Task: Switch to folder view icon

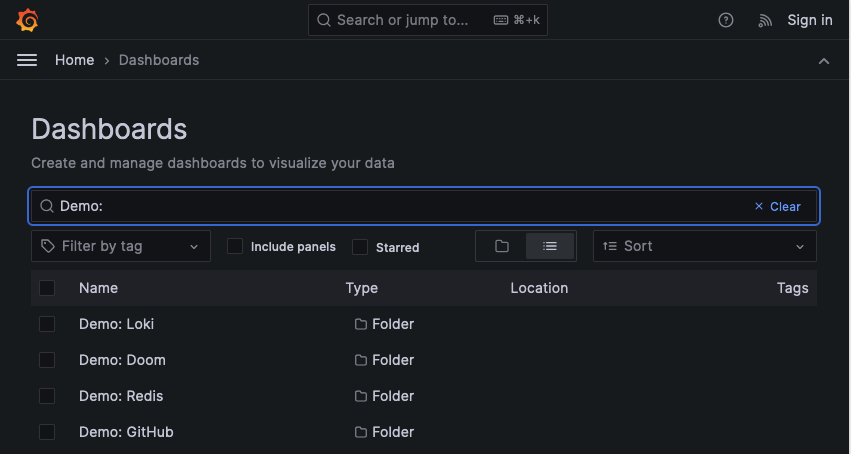Action: pyautogui.click(x=502, y=246)
